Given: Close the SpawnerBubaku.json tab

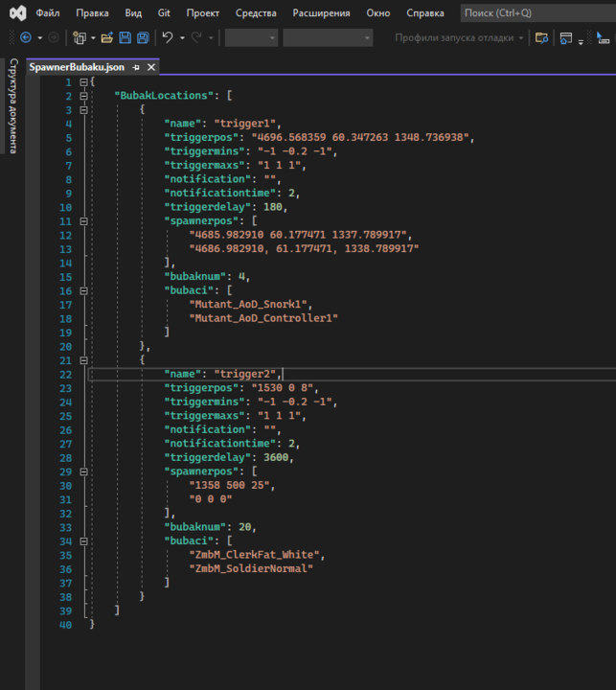Looking at the screenshot, I should click(x=151, y=67).
